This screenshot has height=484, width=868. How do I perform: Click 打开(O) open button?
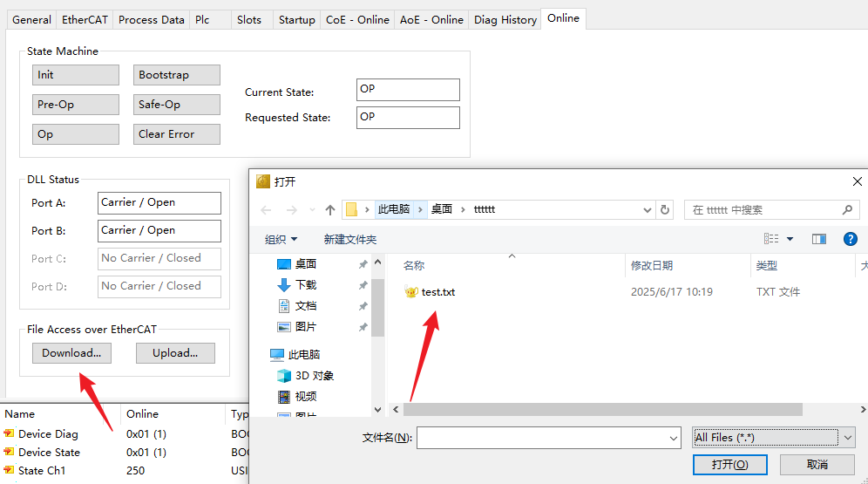[730, 465]
